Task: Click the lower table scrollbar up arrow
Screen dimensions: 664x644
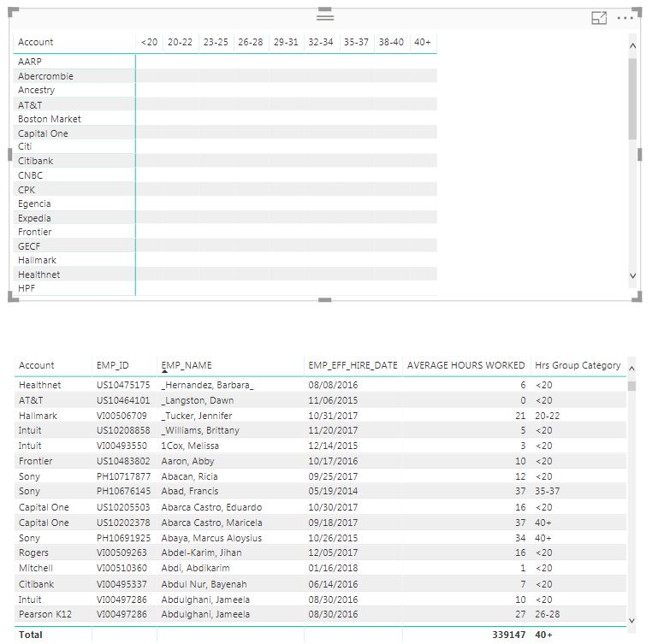Action: [631, 369]
